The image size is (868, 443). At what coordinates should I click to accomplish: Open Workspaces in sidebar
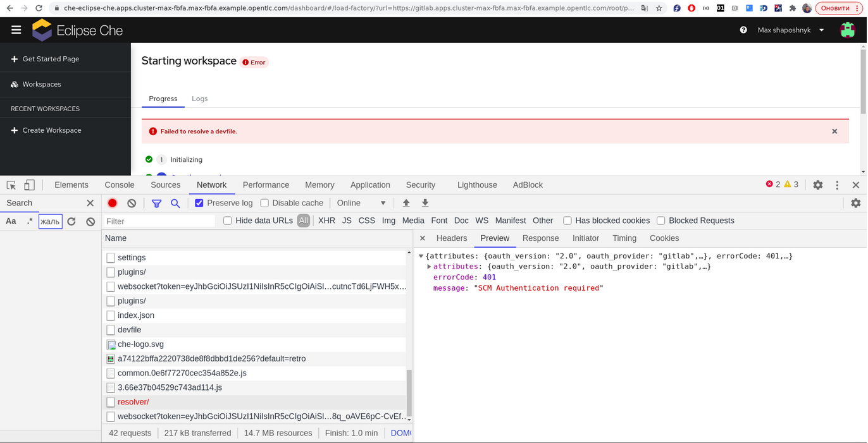point(42,84)
